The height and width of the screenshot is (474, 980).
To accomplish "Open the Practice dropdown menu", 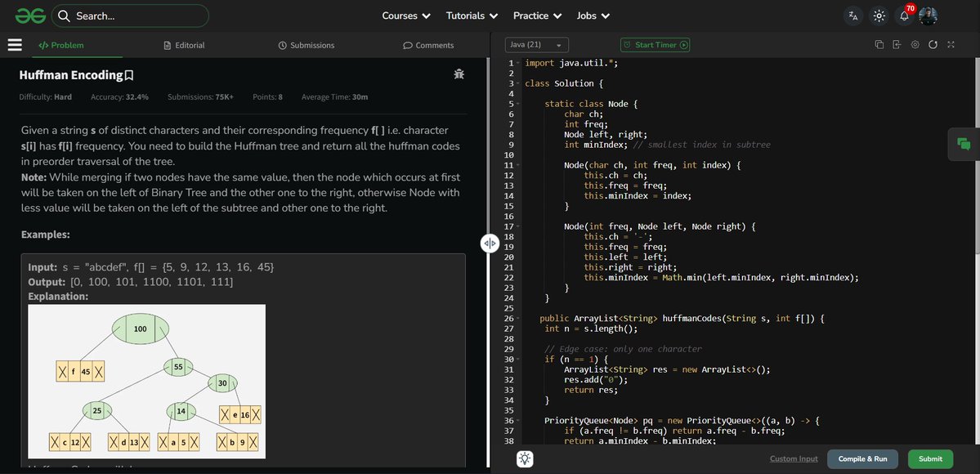I will [x=538, y=16].
